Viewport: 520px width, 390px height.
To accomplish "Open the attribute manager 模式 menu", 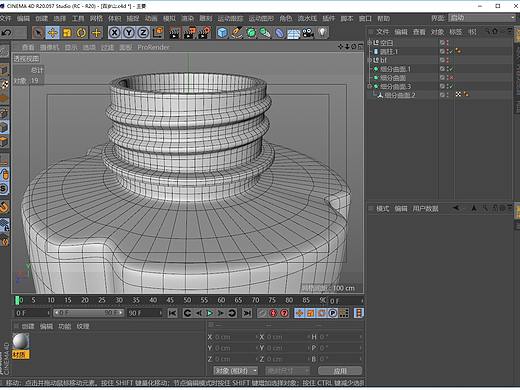I will tap(383, 209).
